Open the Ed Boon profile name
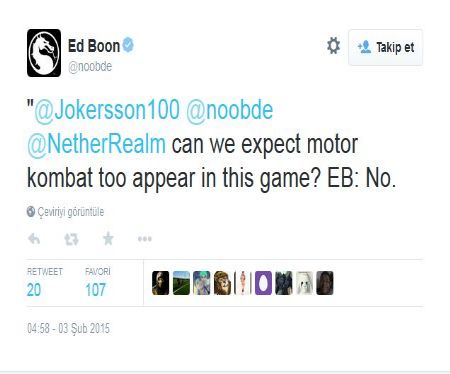 click(94, 46)
